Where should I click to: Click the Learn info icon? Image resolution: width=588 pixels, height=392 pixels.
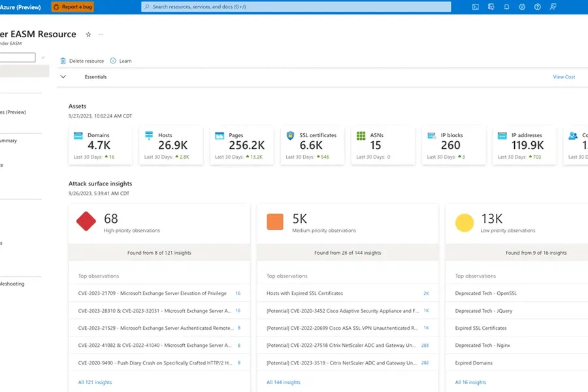tap(113, 61)
